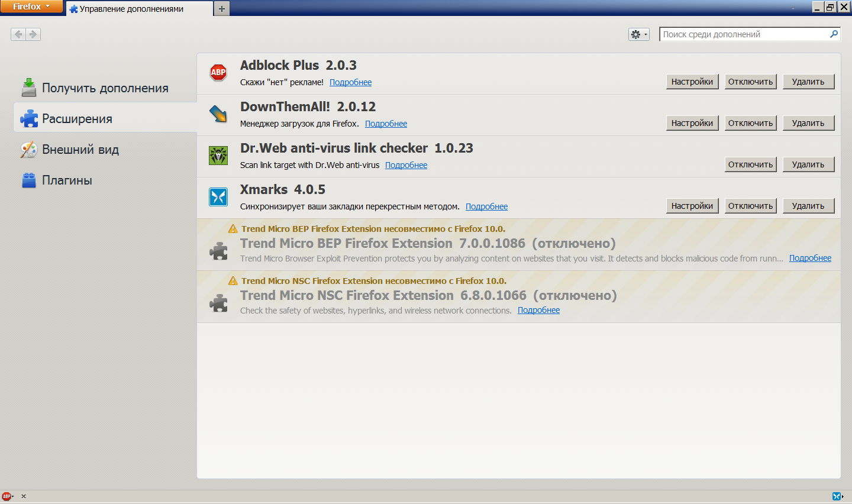Screen dimensions: 852x504
Task: Click the Xmarks status bar icon
Action: 837,496
